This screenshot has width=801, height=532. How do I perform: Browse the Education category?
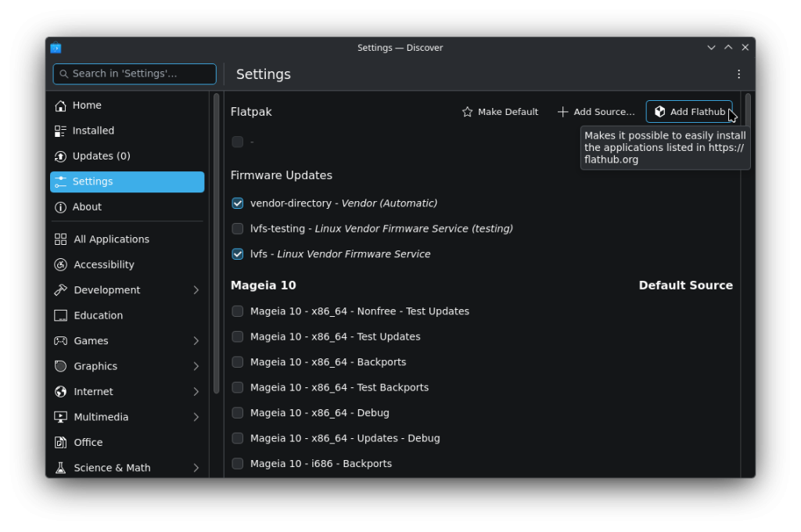tap(128, 316)
